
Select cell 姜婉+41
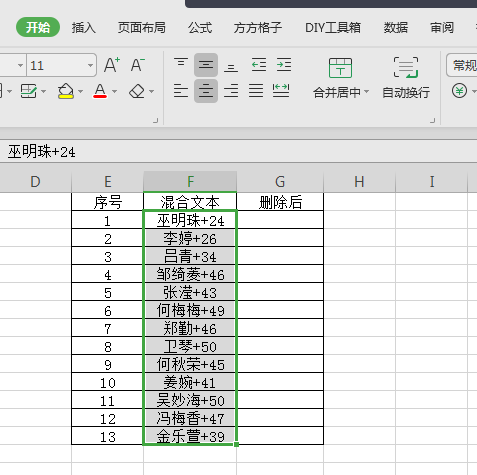(x=190, y=382)
